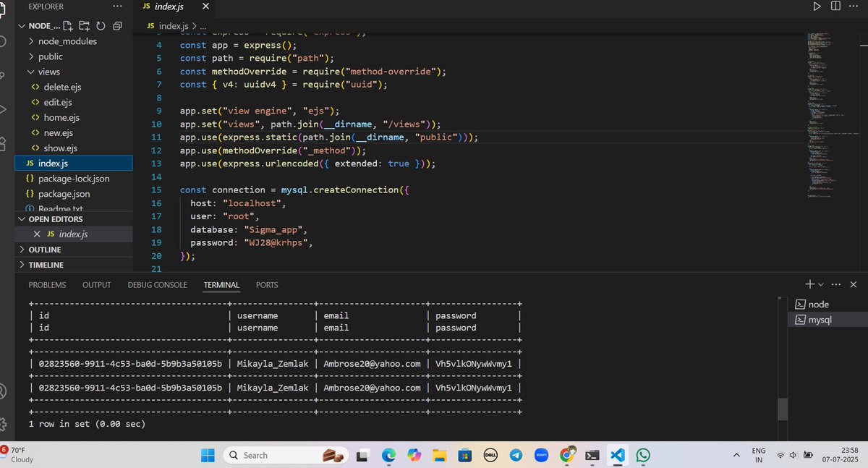The height and width of the screenshot is (468, 868).
Task: Click the taskbar Search box
Action: click(287, 455)
